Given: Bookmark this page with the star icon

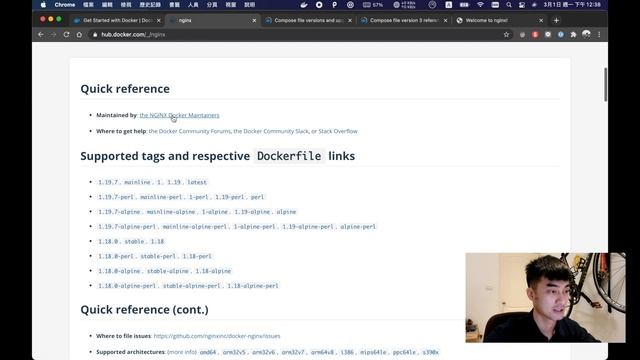Looking at the screenshot, I should [507, 35].
